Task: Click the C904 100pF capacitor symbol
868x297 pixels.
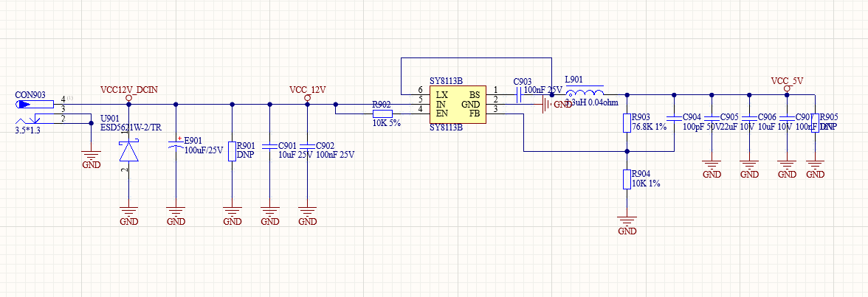Action: tap(674, 118)
